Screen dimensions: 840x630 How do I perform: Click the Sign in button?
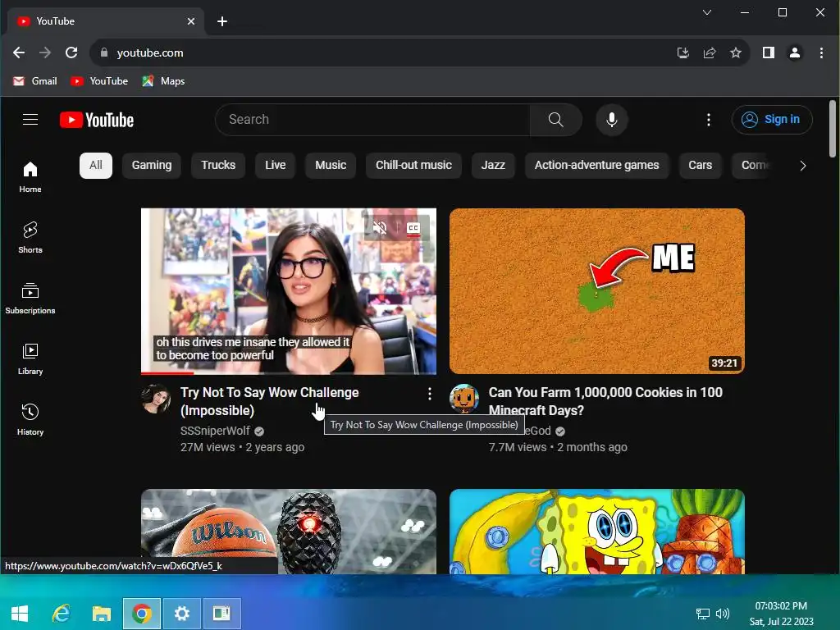pos(772,120)
